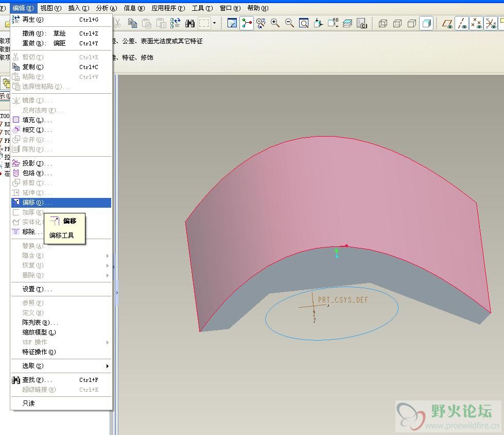The height and width of the screenshot is (435, 504).
Task: Toggle datum points display icon
Action: (476, 23)
